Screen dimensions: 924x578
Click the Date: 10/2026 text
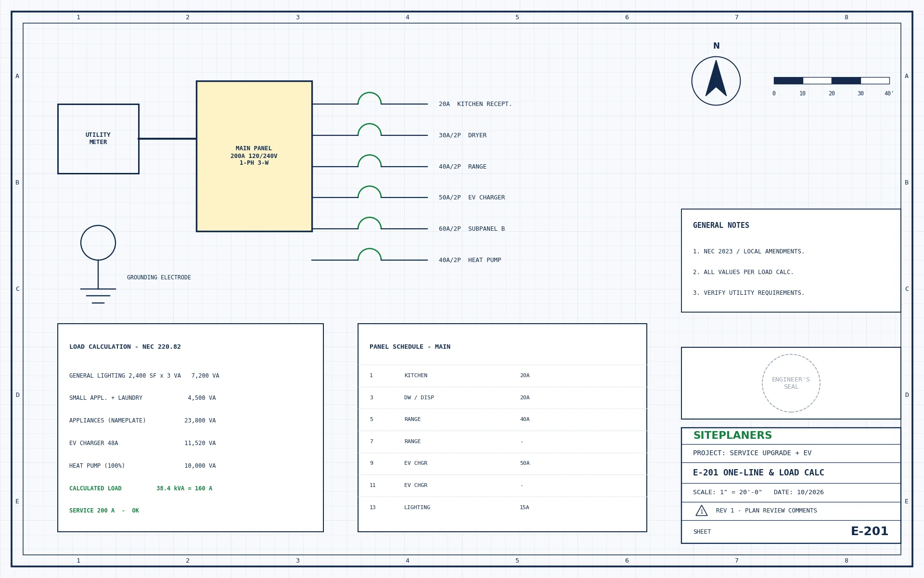click(x=799, y=492)
